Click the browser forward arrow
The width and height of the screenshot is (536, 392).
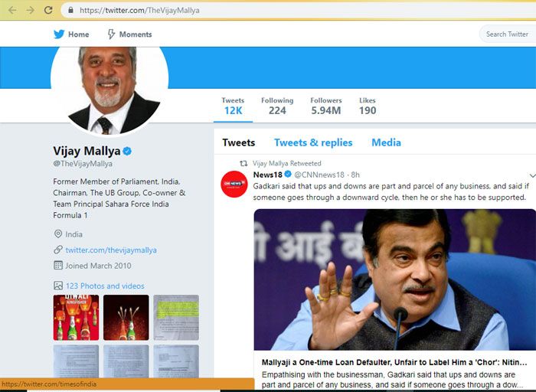[31, 10]
